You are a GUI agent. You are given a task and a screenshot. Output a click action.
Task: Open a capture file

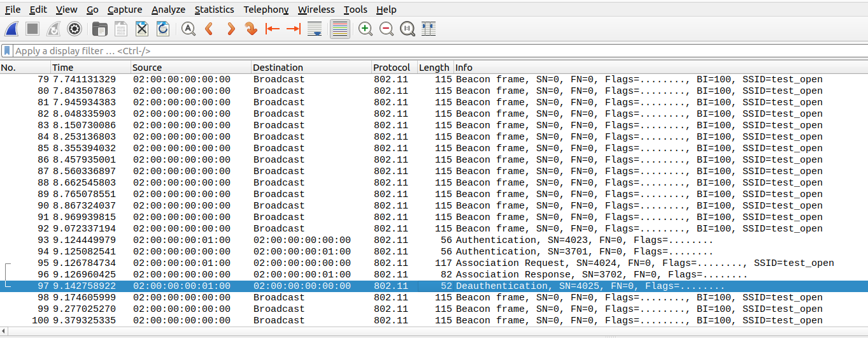pyautogui.click(x=99, y=29)
